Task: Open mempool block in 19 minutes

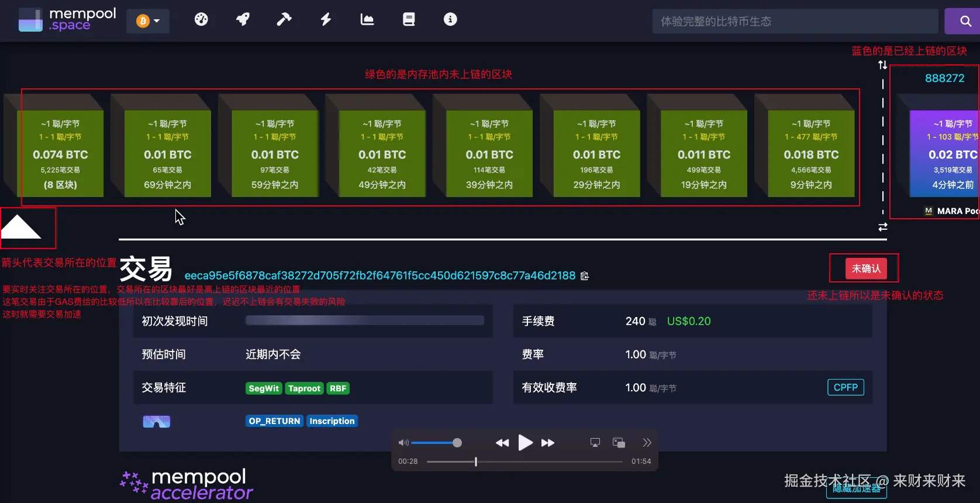Action: click(x=704, y=153)
